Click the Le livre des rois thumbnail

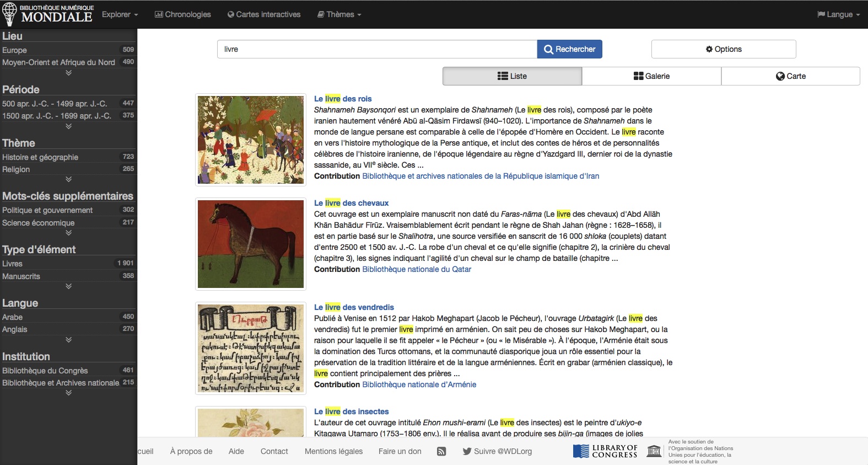251,140
